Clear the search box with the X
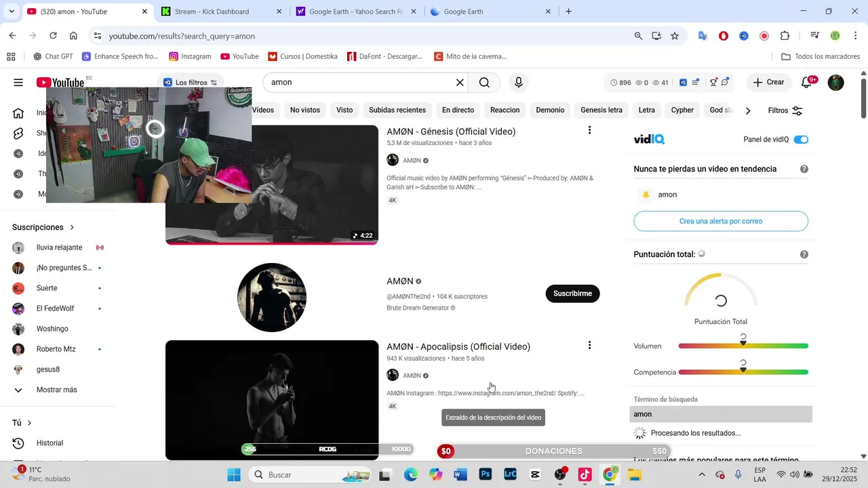Screen dimensions: 868x488 point(460,83)
